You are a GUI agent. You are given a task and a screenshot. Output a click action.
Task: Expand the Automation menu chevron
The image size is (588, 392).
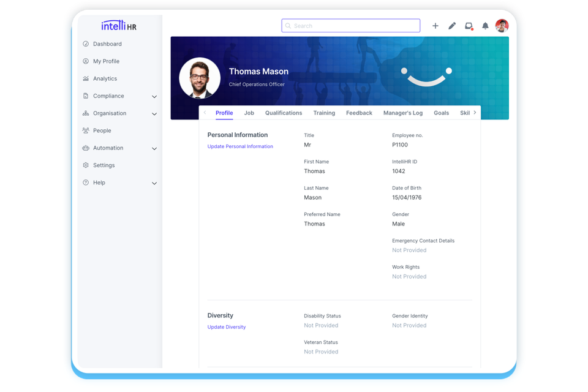pos(154,149)
